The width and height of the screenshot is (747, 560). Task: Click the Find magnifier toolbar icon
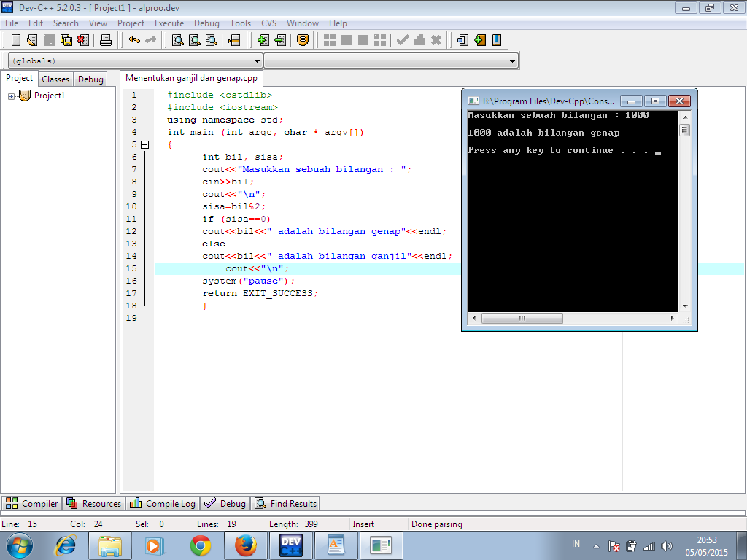click(x=177, y=40)
